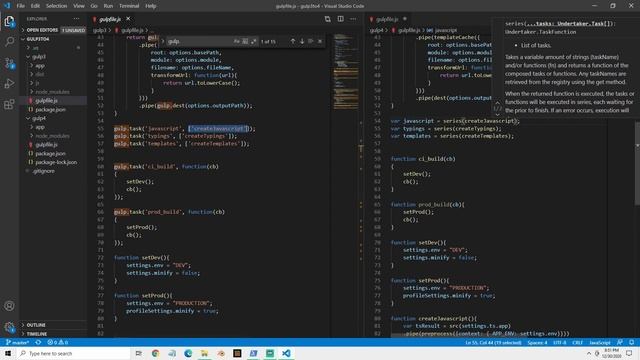Open the Explorer view in activity bar
The image size is (640, 360).
pyautogui.click(x=9, y=21)
